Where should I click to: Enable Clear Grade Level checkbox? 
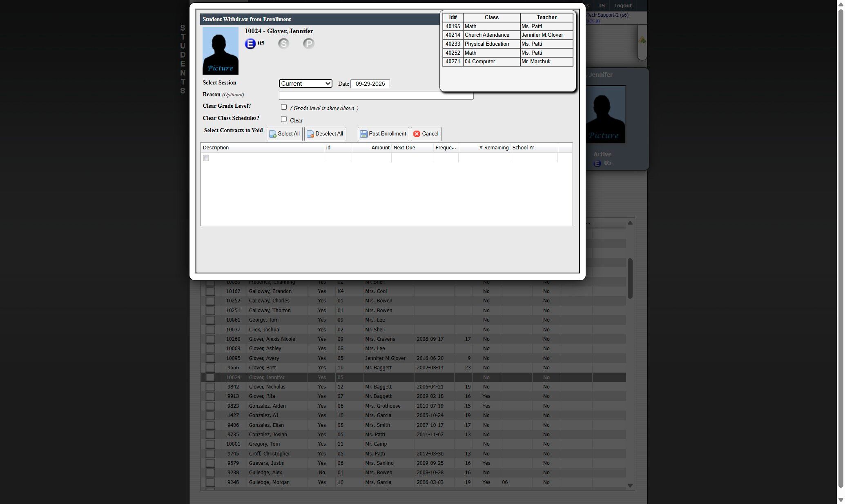pyautogui.click(x=284, y=107)
